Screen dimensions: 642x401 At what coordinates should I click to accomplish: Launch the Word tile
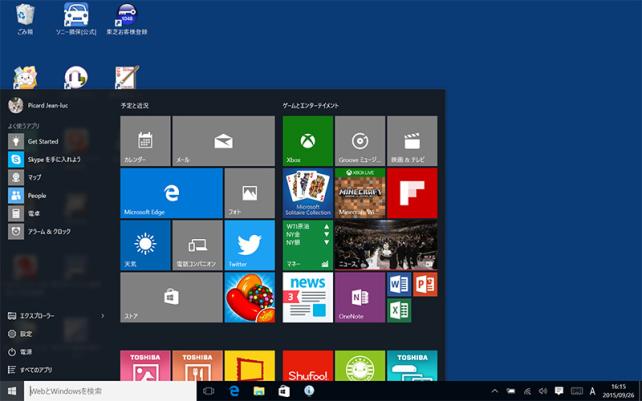(399, 284)
